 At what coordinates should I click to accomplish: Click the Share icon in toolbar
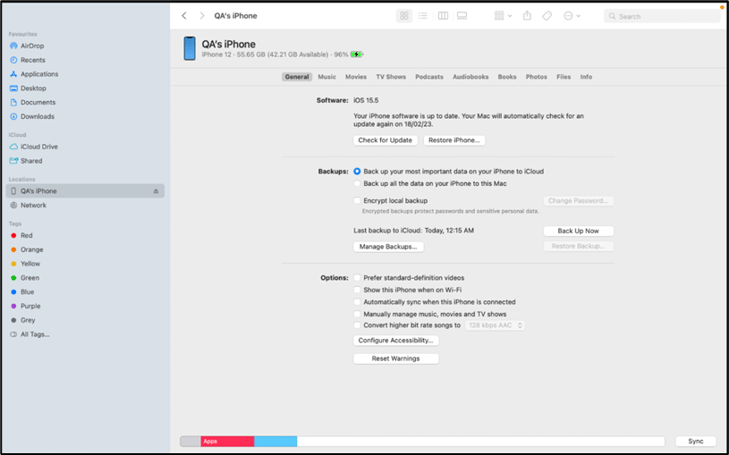click(x=527, y=16)
